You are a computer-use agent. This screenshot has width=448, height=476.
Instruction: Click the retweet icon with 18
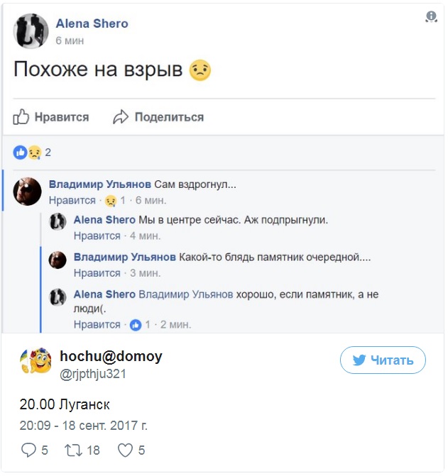(x=73, y=450)
